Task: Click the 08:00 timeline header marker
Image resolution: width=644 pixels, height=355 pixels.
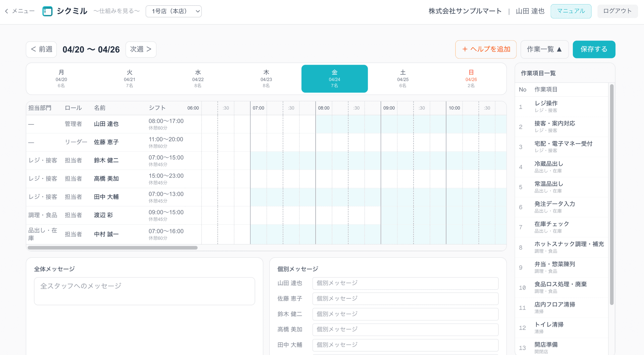Action: tap(324, 108)
